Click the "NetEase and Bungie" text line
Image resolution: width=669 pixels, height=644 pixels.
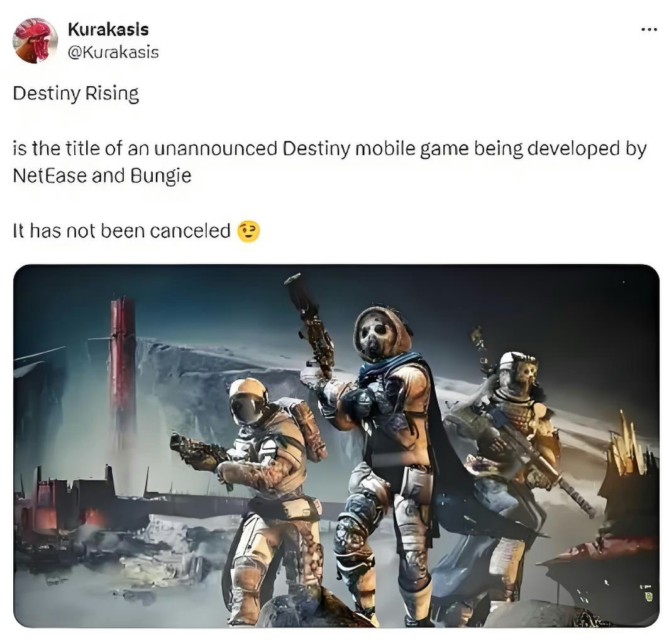coord(102,175)
